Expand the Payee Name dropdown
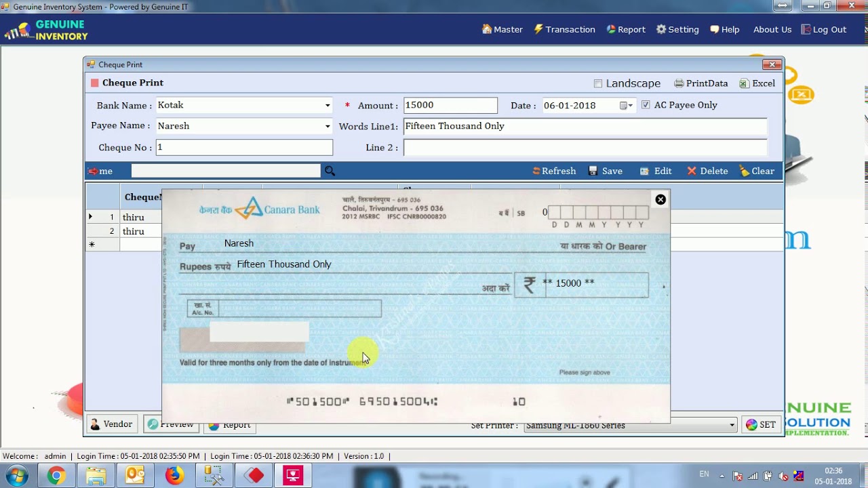868x488 pixels. coord(328,126)
